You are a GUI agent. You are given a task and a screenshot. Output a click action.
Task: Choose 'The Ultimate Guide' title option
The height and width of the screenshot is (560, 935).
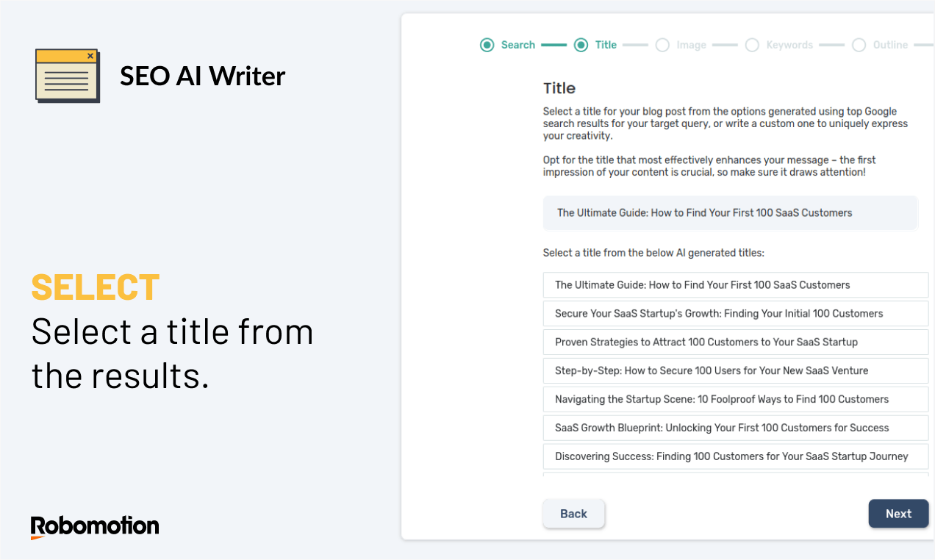[x=736, y=285]
